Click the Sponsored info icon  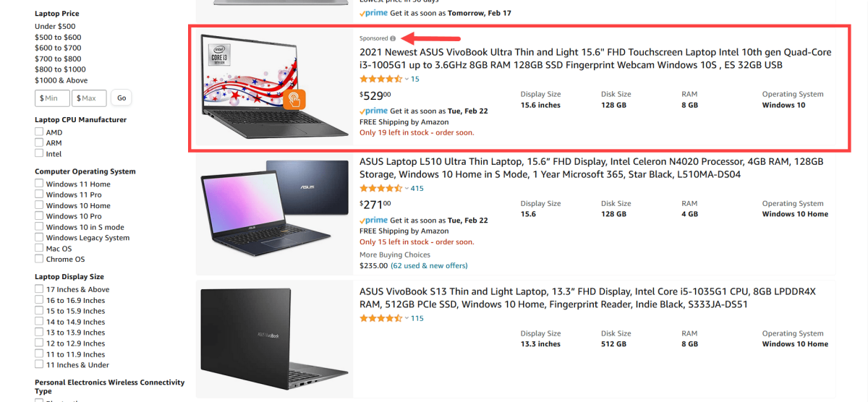pyautogui.click(x=393, y=38)
